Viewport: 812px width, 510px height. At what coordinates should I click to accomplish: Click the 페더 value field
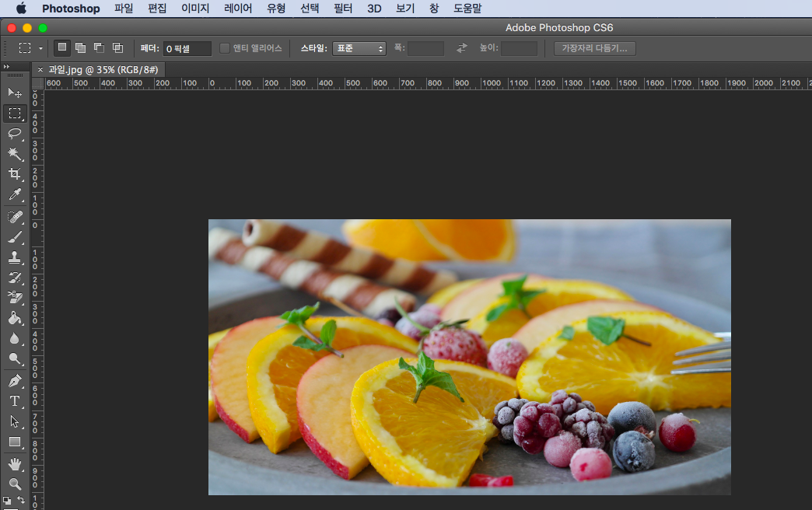[187, 49]
